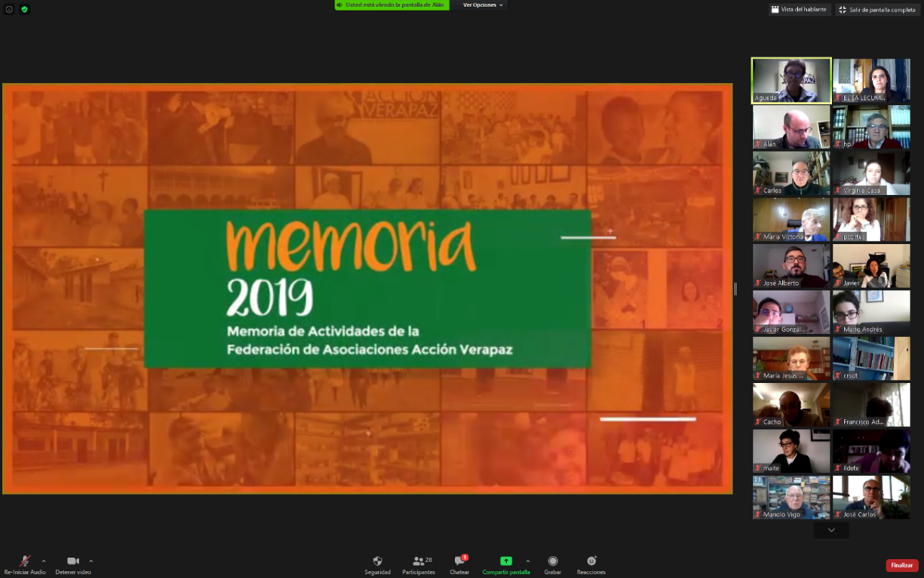
Task: Show more participants with the down chevron
Action: tap(831, 530)
